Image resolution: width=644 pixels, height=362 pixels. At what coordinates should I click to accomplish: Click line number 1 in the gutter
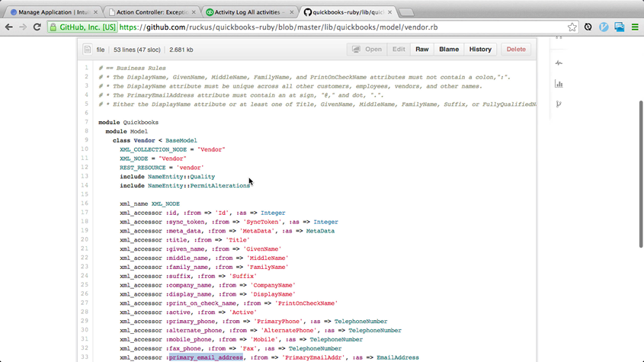click(x=86, y=68)
